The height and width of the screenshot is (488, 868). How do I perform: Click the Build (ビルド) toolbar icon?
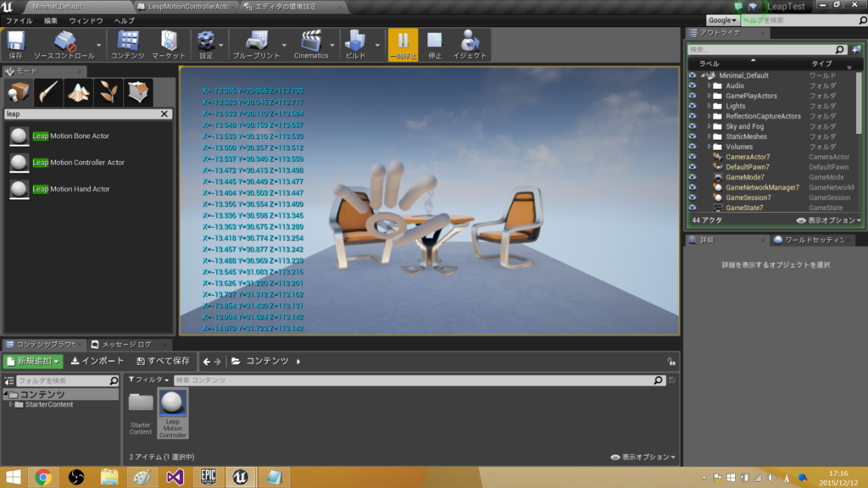355,45
